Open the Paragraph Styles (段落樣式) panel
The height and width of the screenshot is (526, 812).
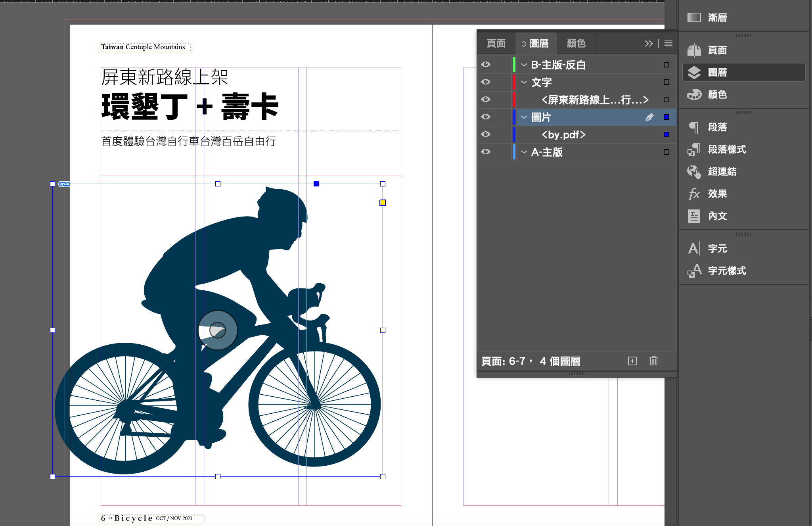tap(694, 149)
